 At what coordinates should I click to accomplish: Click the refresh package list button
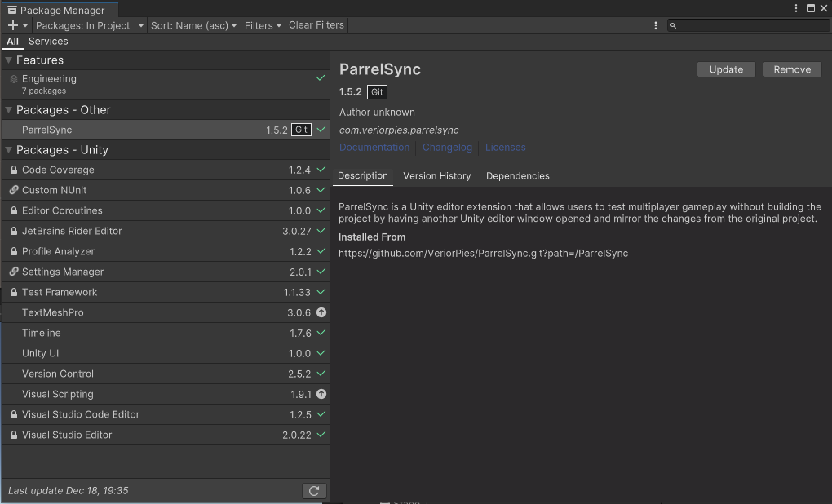314,491
